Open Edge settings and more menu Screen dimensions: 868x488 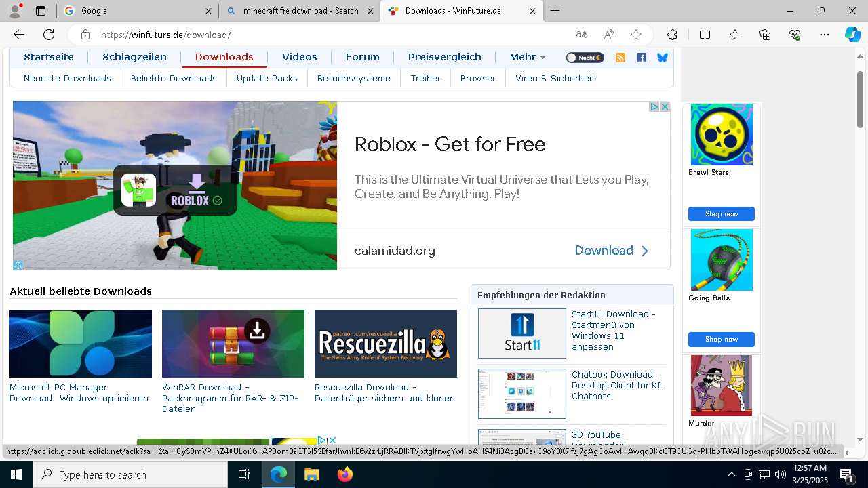click(x=825, y=35)
